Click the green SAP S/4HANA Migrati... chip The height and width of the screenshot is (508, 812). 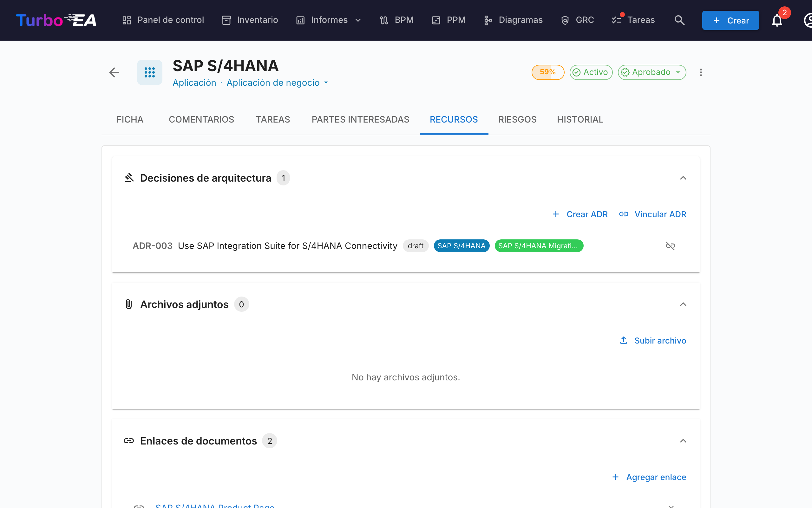click(539, 246)
